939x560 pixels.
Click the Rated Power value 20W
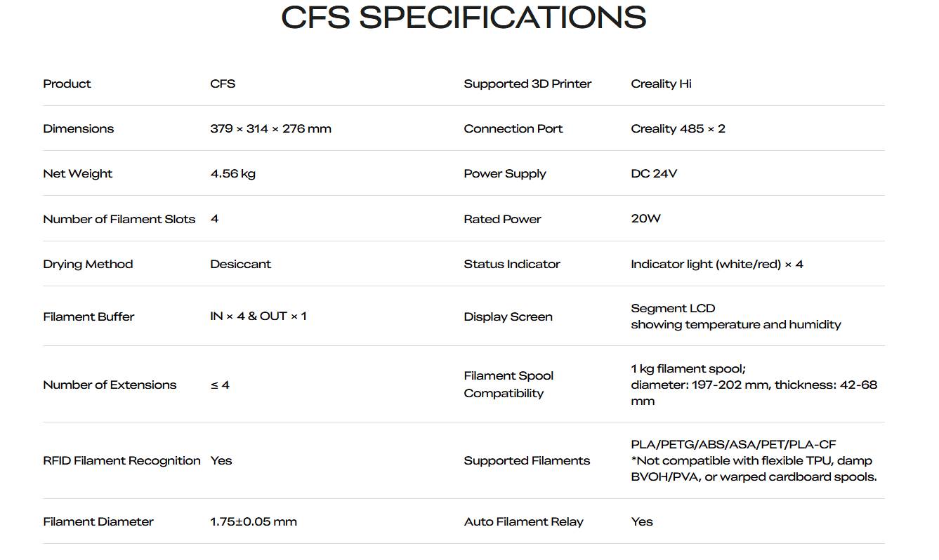pos(645,218)
